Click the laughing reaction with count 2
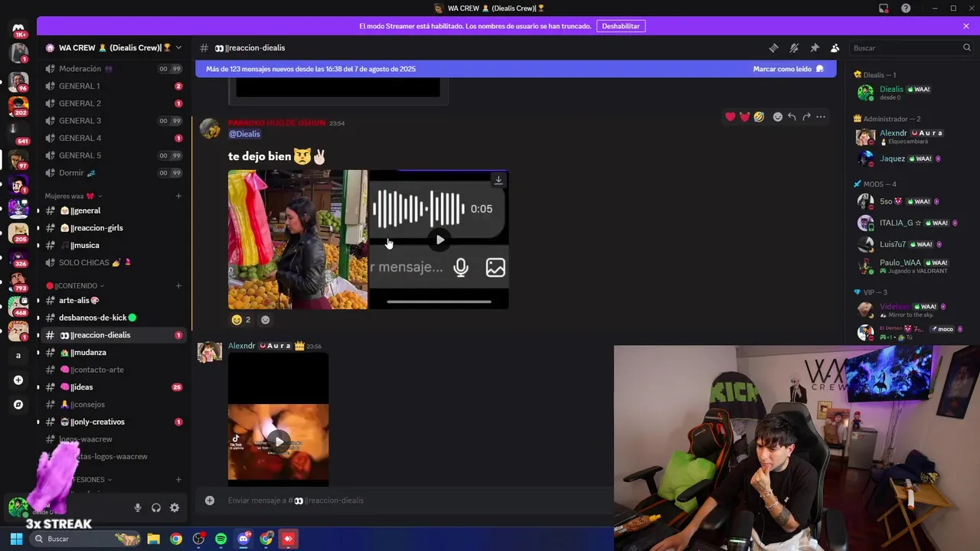 click(x=241, y=320)
